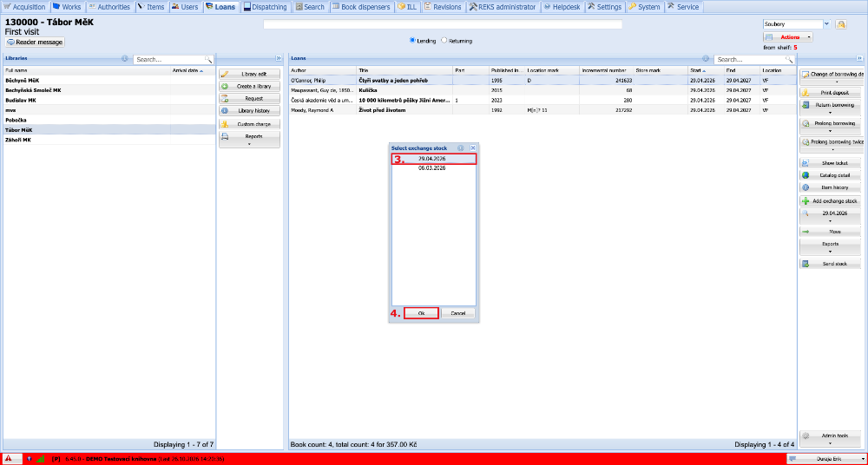Click Cancel in exchange stock dialog
Viewport: 868px width, 465px height.
(x=457, y=313)
